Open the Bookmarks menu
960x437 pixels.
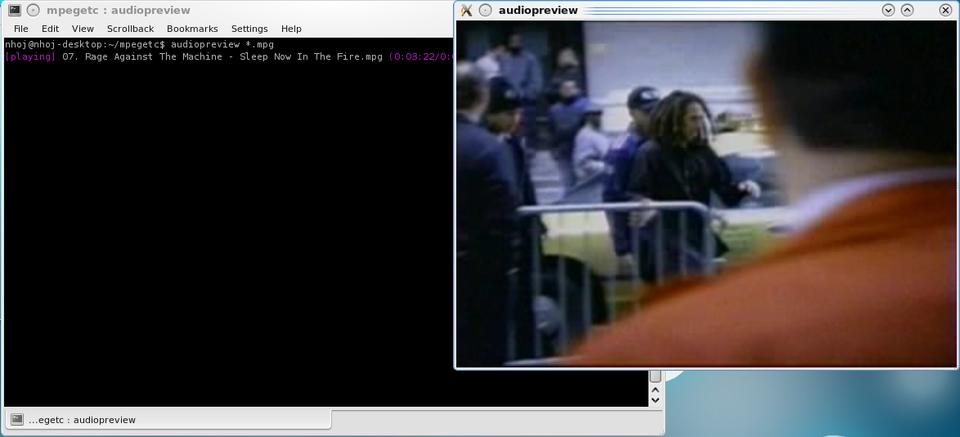[192, 29]
